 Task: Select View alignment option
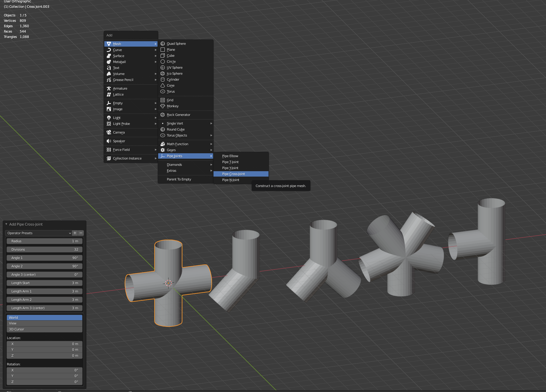(45, 323)
